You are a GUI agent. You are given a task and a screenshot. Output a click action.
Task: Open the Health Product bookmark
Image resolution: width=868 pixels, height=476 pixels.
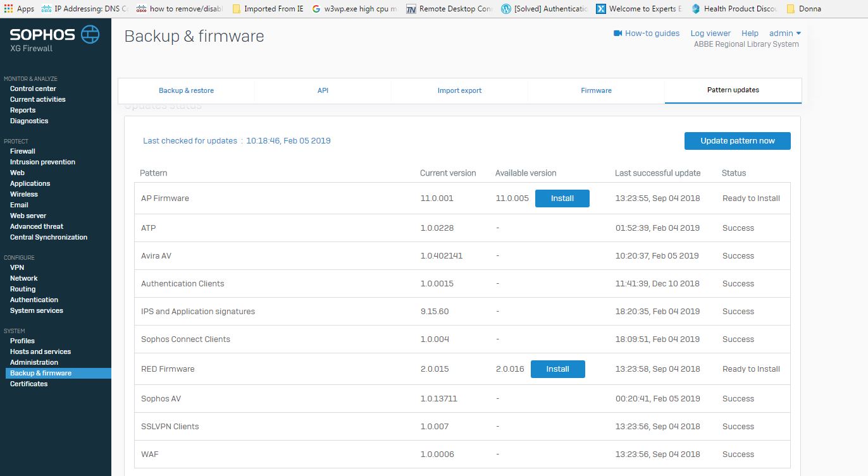[x=734, y=9]
